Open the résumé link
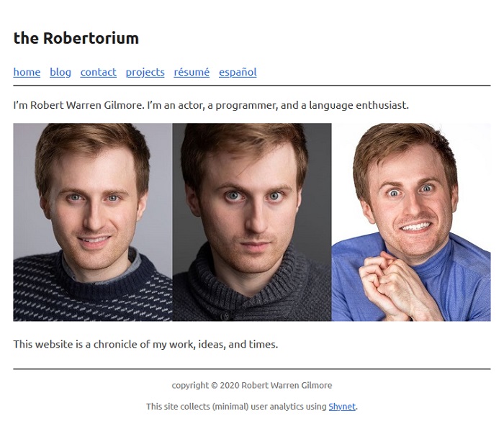Screen dimensions: 504x434 coord(192,72)
